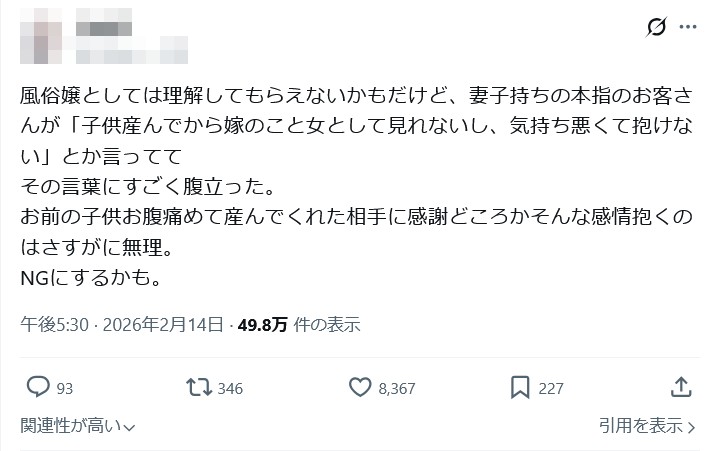
Task: Click the blurred display name
Action: [x=105, y=27]
